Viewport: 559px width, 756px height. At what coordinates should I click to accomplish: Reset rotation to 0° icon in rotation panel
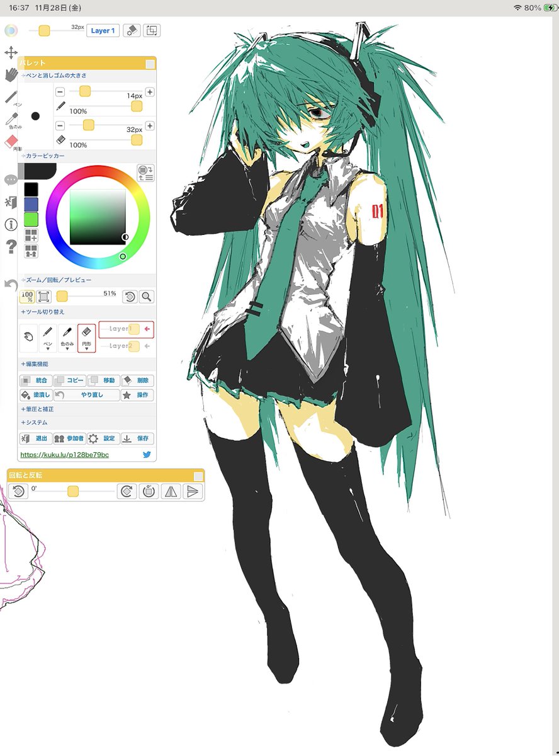(x=149, y=491)
